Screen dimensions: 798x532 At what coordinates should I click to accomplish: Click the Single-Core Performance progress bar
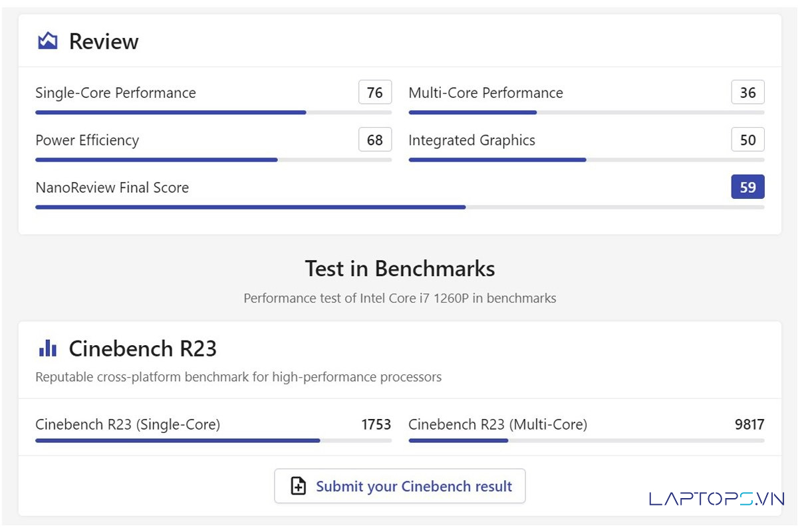[x=213, y=112]
